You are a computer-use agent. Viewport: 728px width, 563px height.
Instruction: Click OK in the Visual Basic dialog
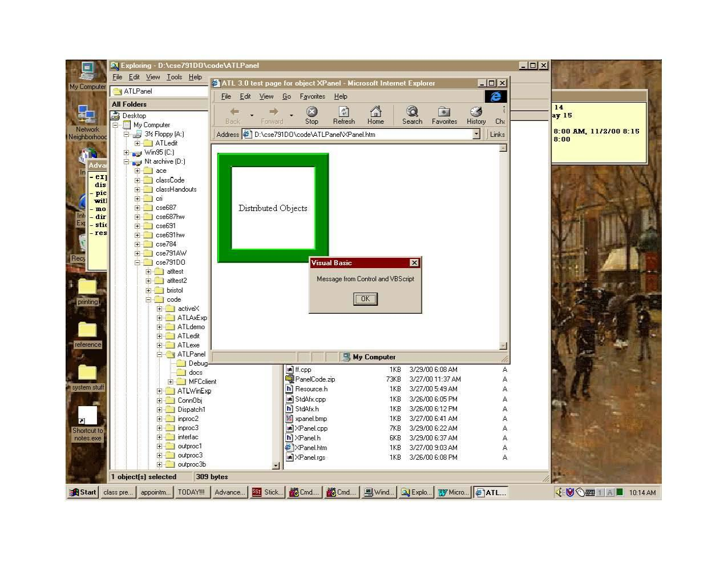click(x=365, y=299)
